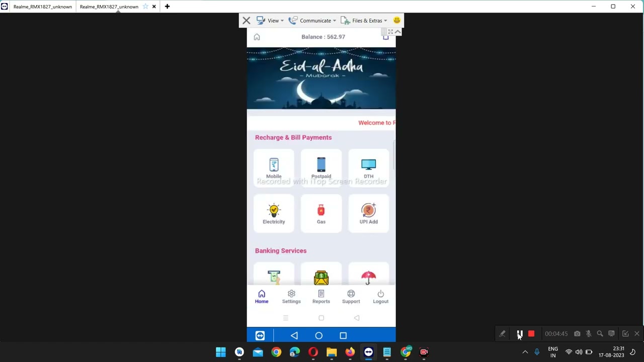
Task: Open the Electricity bill payment
Action: point(274,214)
